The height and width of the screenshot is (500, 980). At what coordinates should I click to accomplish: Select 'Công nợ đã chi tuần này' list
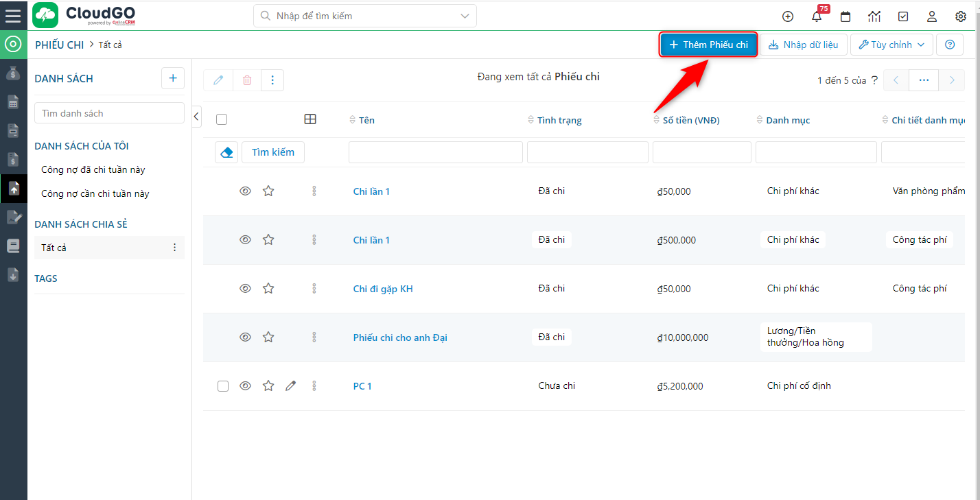[x=93, y=169]
